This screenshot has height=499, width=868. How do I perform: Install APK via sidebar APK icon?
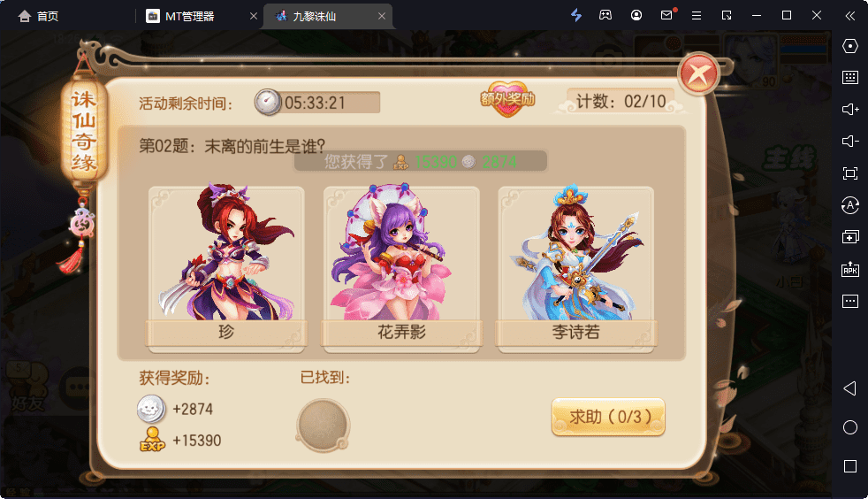849,269
